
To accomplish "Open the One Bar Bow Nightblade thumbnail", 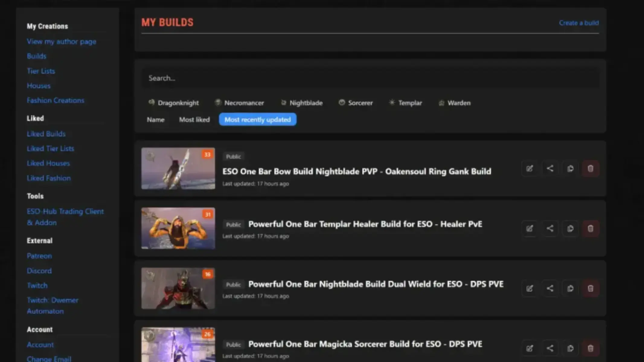I will click(178, 168).
